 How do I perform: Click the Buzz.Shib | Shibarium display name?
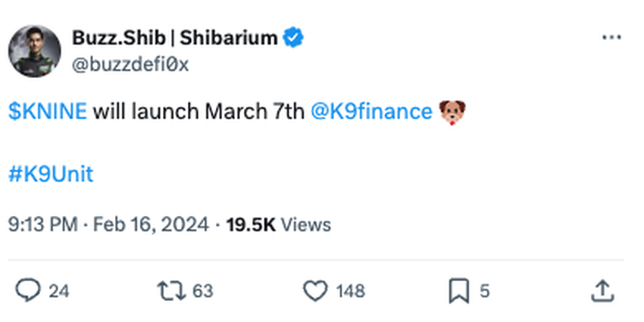(174, 38)
